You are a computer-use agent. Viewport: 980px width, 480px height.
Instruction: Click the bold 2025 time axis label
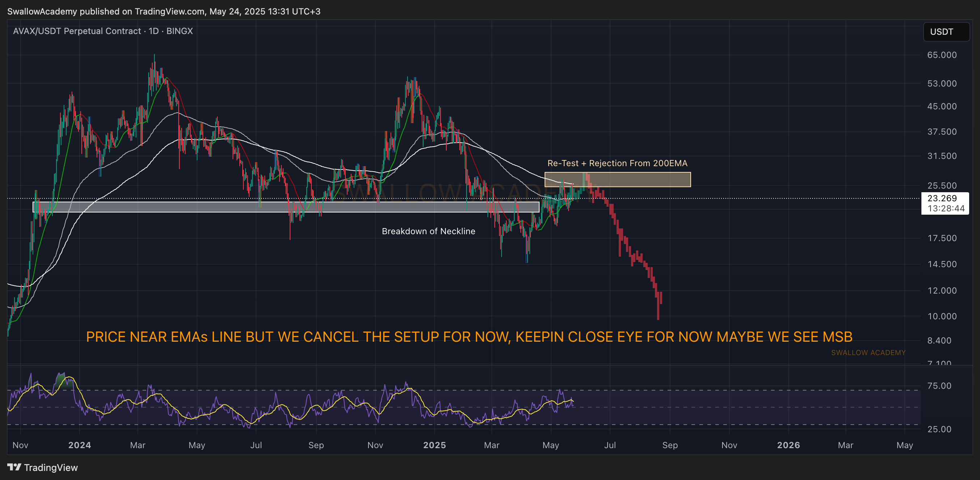[434, 445]
